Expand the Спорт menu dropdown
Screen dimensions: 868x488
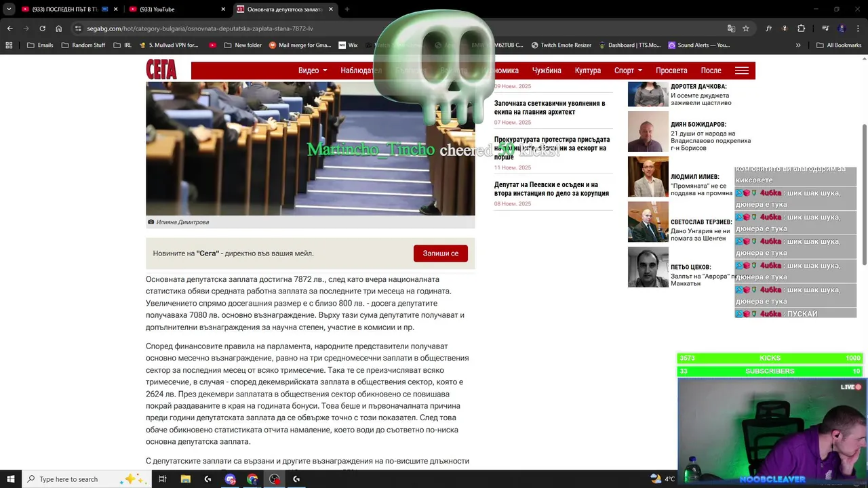click(628, 70)
